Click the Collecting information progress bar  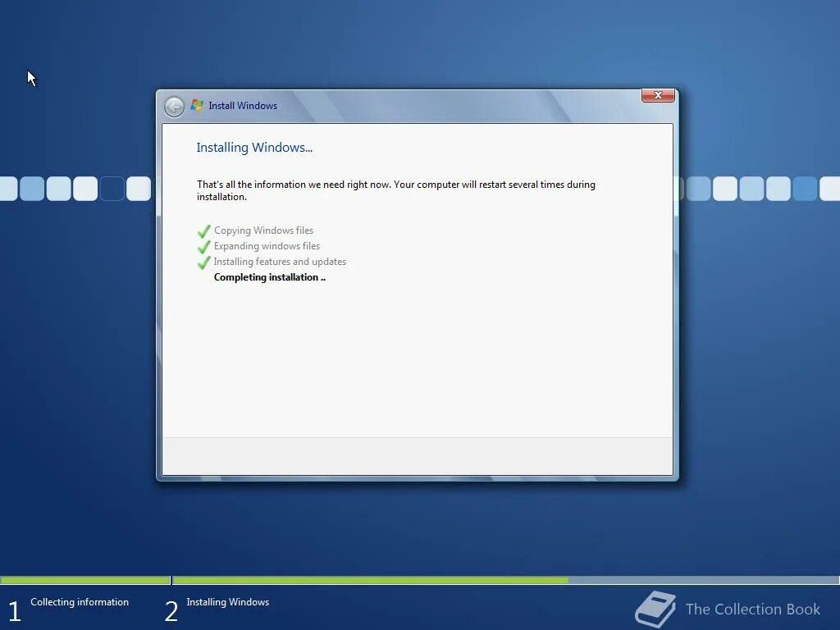point(85,580)
